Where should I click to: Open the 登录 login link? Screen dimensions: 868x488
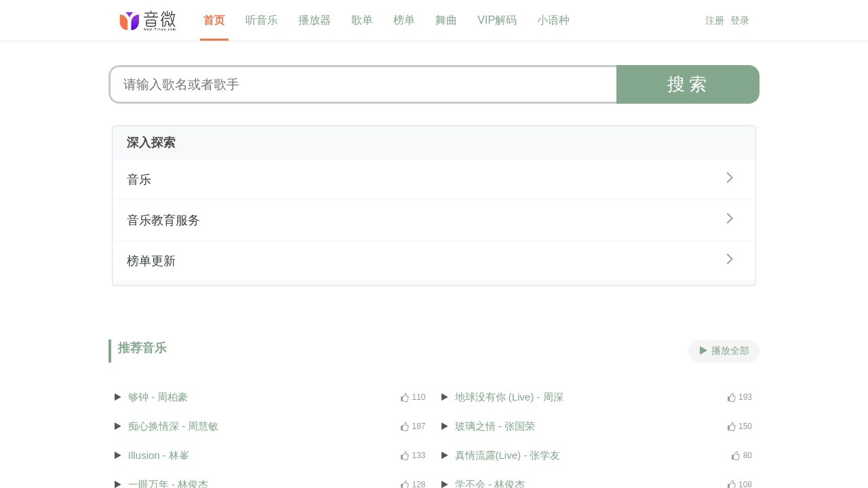click(x=740, y=20)
